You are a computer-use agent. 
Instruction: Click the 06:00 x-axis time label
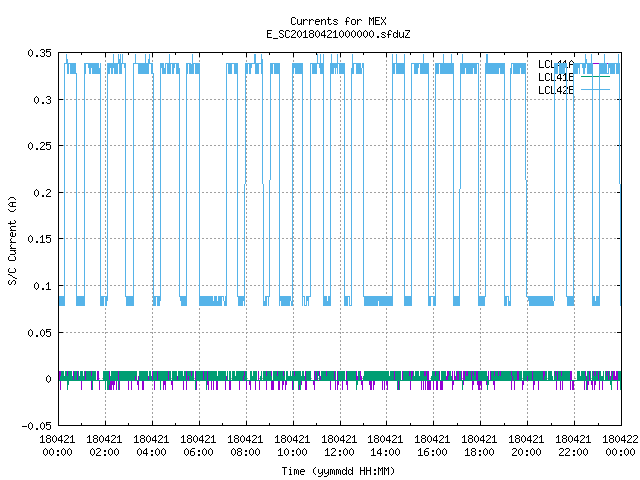coord(198,452)
